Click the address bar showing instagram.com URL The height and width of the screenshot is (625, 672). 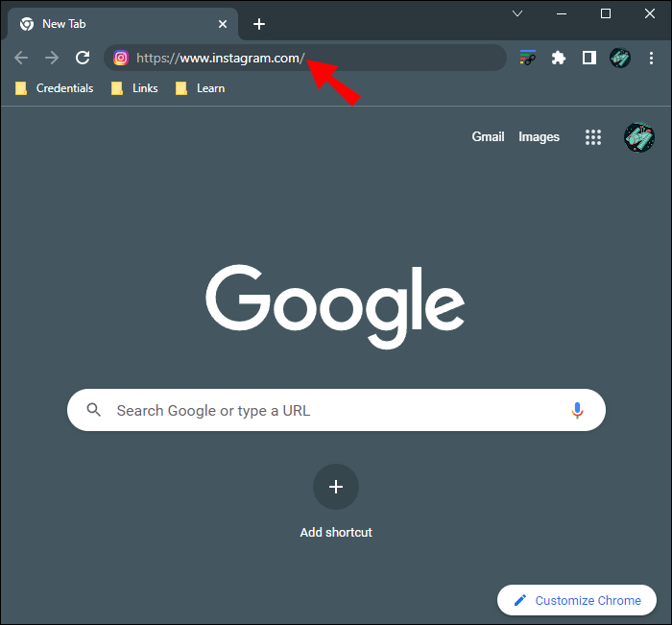pyautogui.click(x=305, y=58)
